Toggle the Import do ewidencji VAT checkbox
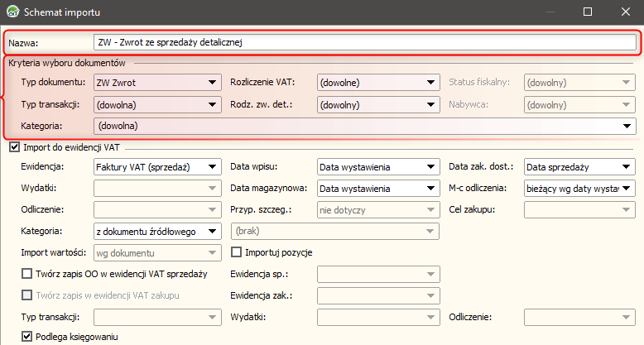Image resolution: width=644 pixels, height=345 pixels. (x=14, y=147)
